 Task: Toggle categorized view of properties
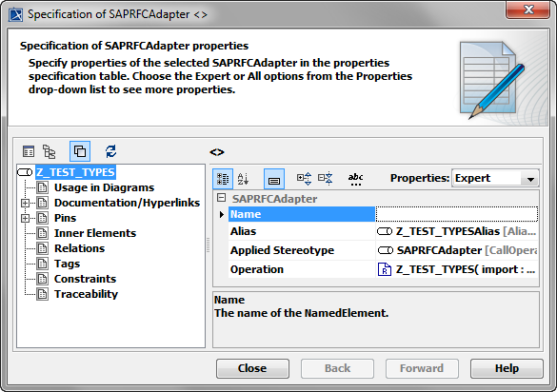[x=223, y=179]
